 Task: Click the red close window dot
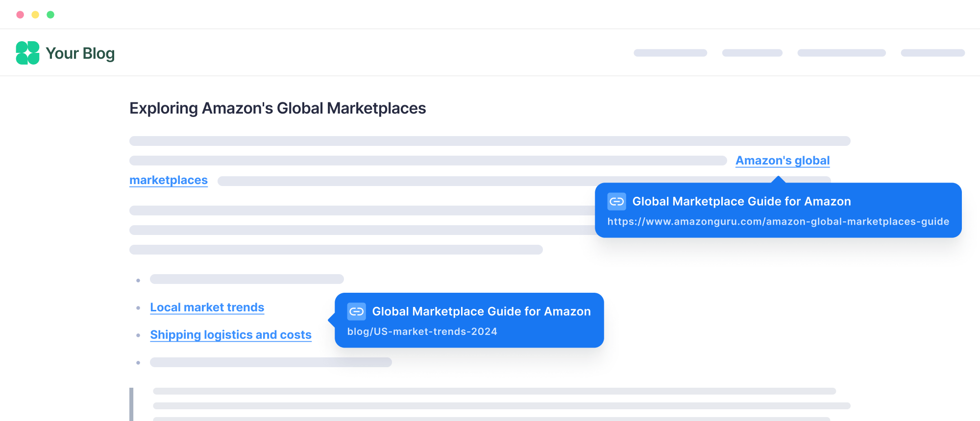click(x=20, y=15)
